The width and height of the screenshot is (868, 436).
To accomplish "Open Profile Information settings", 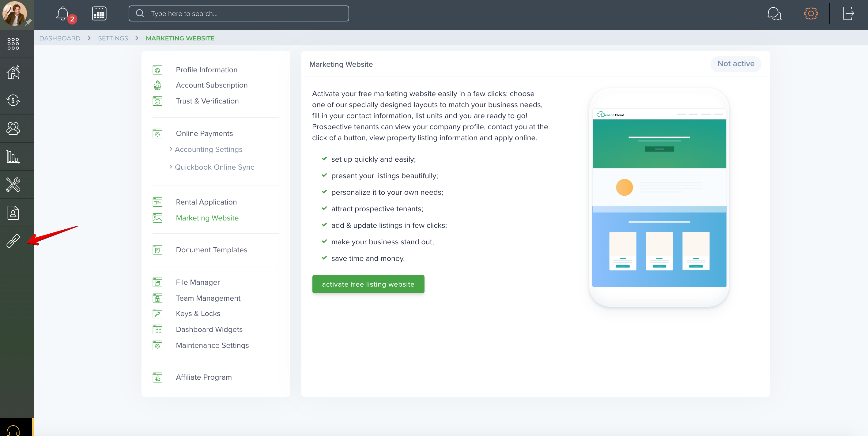I will (x=206, y=70).
